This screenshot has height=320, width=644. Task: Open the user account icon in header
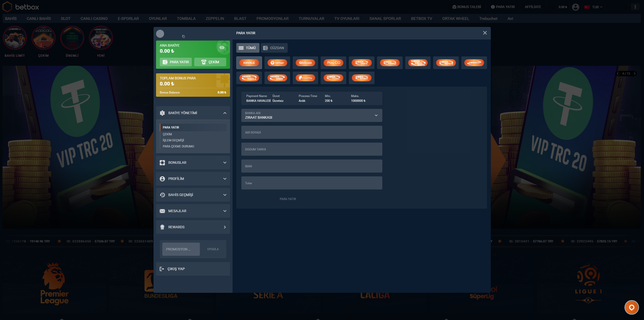coord(575,7)
